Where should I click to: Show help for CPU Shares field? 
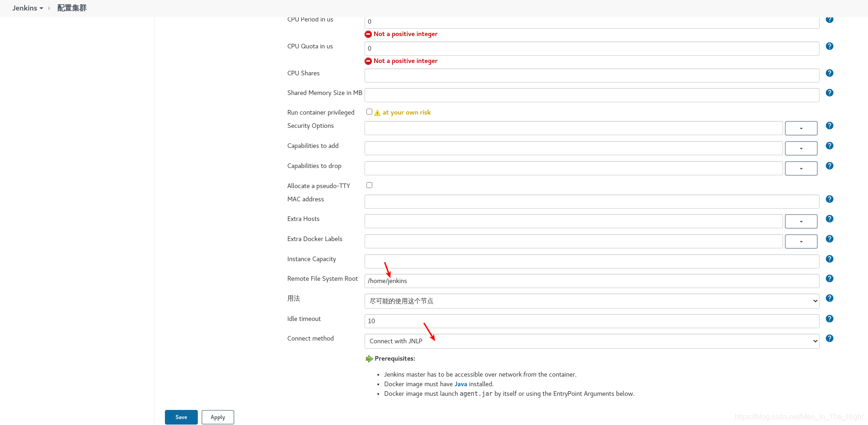[x=830, y=73]
